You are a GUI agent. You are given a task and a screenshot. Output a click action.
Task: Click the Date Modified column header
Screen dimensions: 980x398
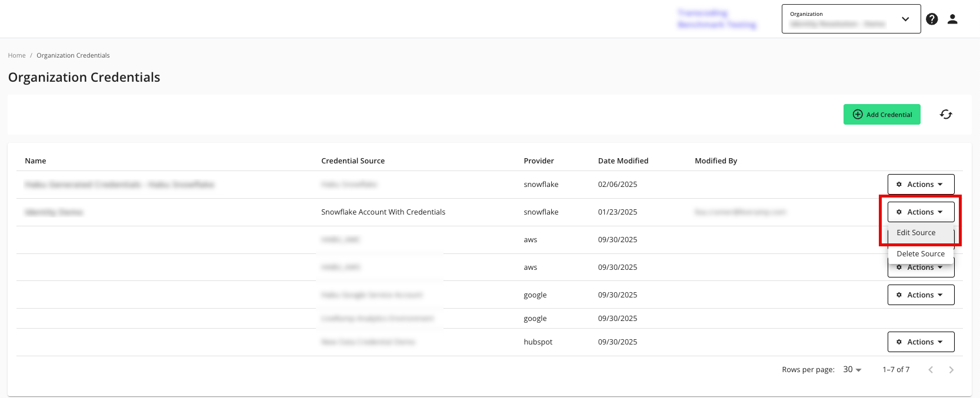[x=623, y=161]
